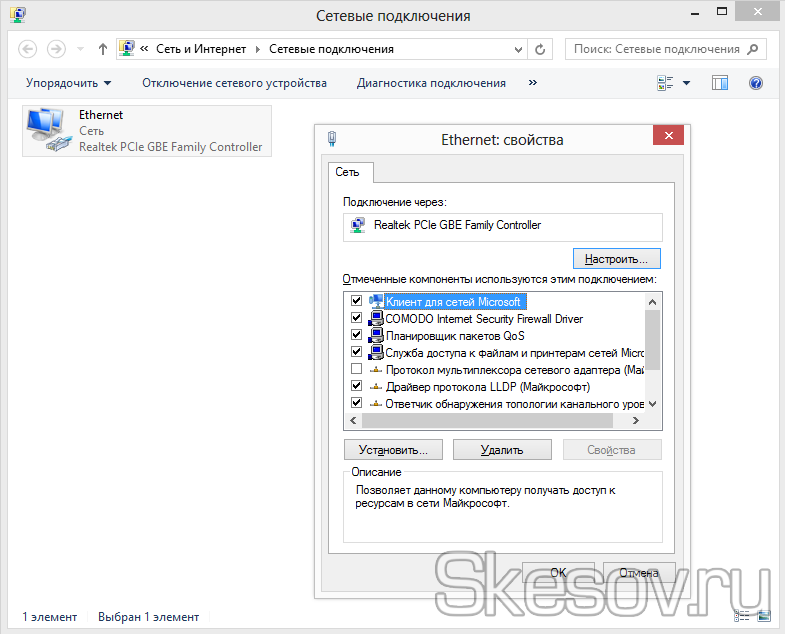Click the Установить... button
Screen dimensions: 785x634
(x=394, y=450)
